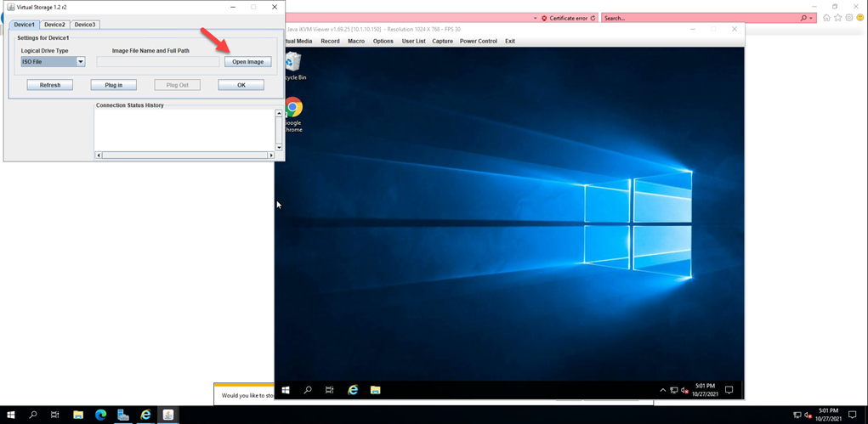Open the Power Control menu
Image resolution: width=868 pixels, height=424 pixels.
click(x=478, y=41)
